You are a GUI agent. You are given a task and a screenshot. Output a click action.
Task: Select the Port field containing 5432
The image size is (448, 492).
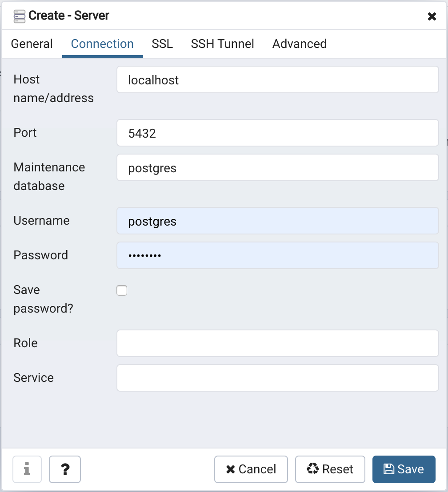[277, 133]
